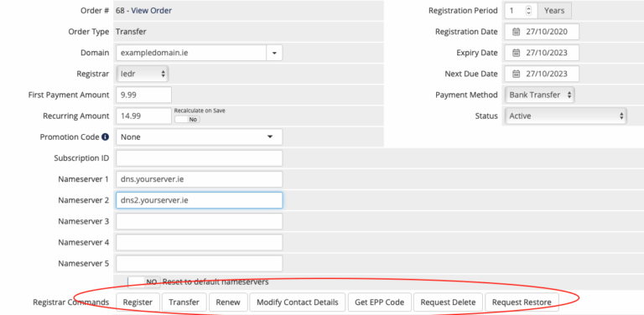Click the Register command button
This screenshot has width=644, height=315.
[x=138, y=302]
